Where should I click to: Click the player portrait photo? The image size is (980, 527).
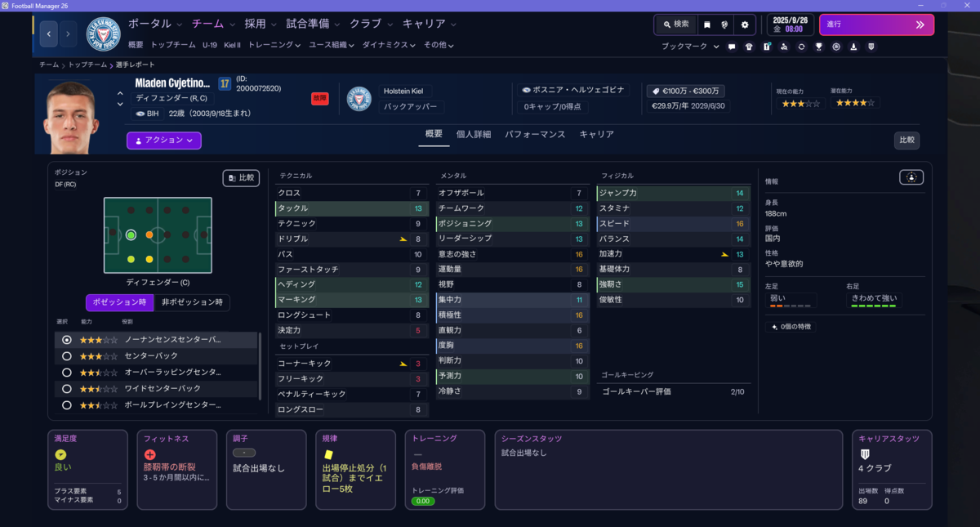coord(73,117)
